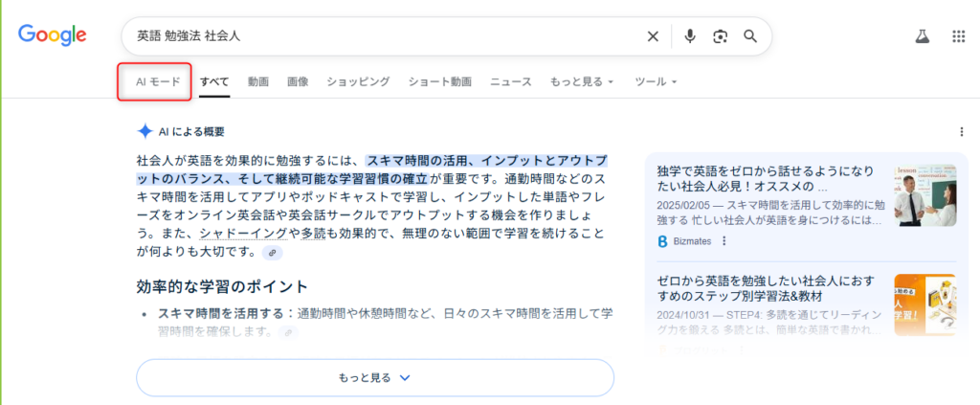Start voice search with microphone icon

689,36
